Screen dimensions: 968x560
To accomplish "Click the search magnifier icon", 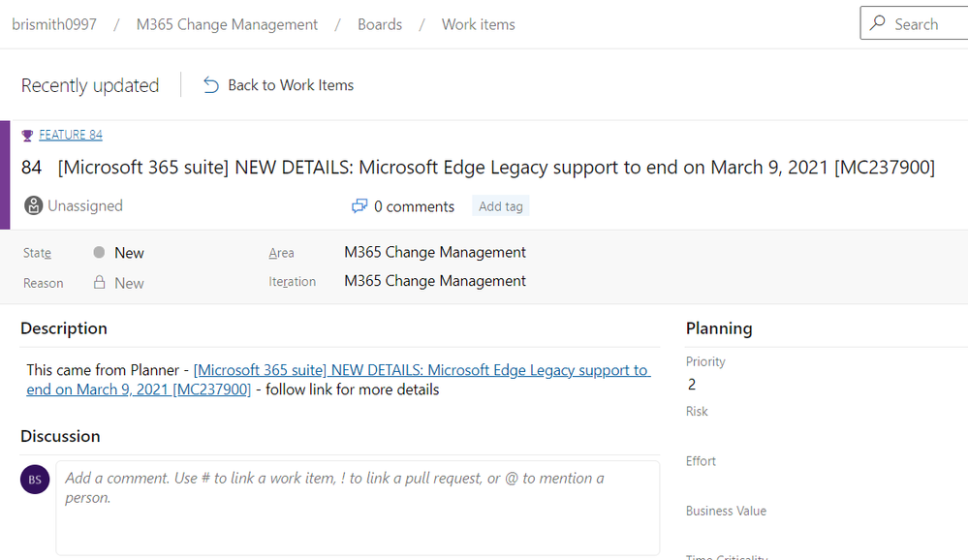I will [878, 23].
